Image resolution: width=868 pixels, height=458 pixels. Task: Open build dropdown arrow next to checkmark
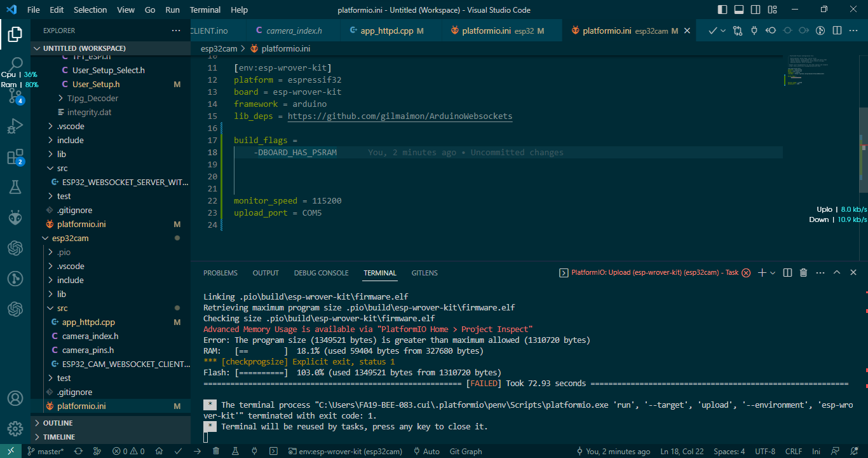[724, 31]
